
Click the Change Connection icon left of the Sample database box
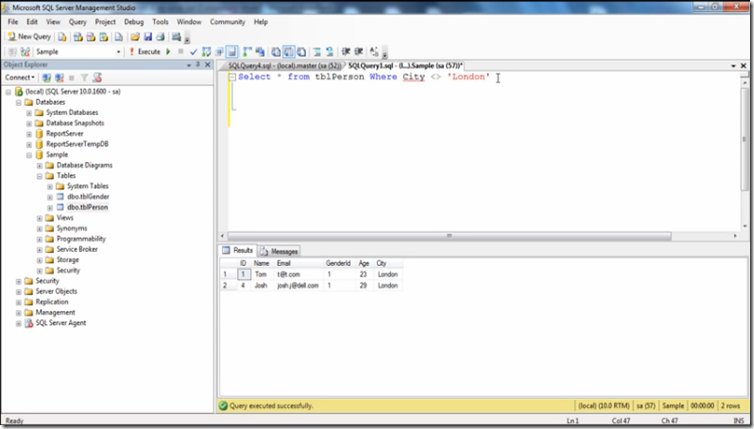[x=25, y=51]
